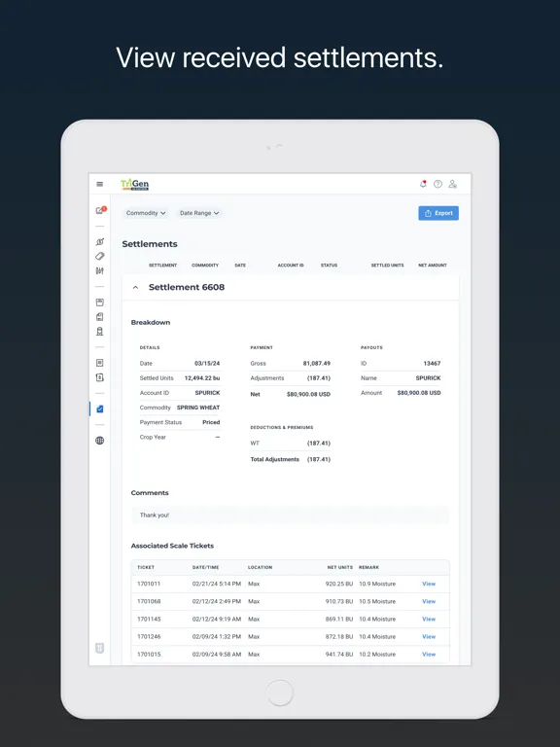Click the TICKET column header in scale tickets

[146, 567]
